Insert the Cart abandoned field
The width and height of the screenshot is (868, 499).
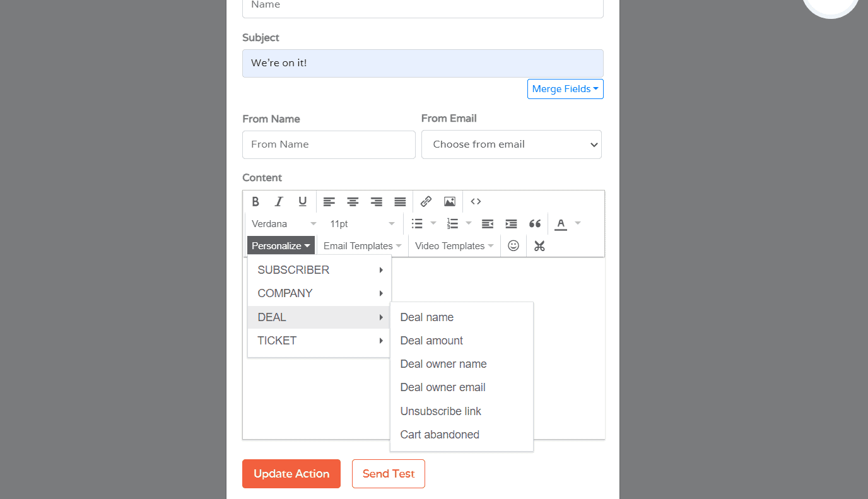[462, 435]
